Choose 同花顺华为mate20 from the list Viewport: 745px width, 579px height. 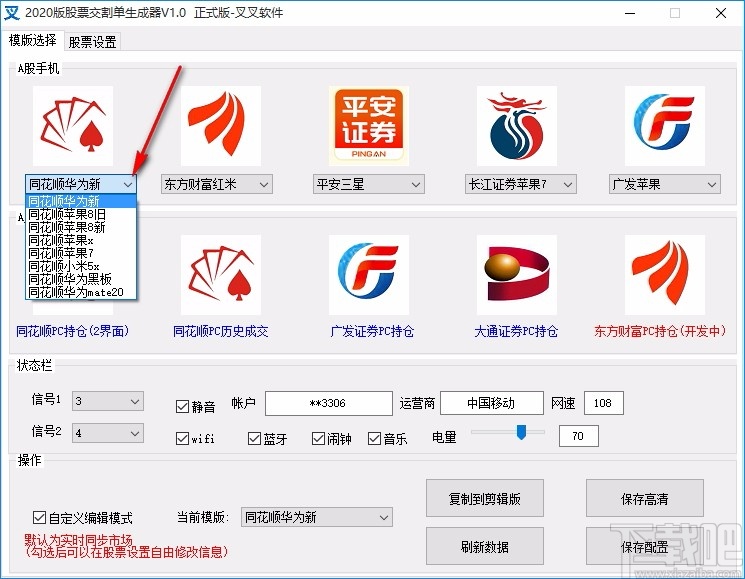click(81, 292)
